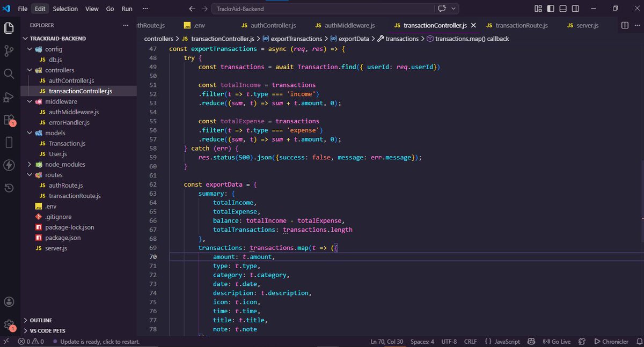Open the overflow menu ellipsis after Run
Viewport: 644px width, 347px height.
[146, 9]
